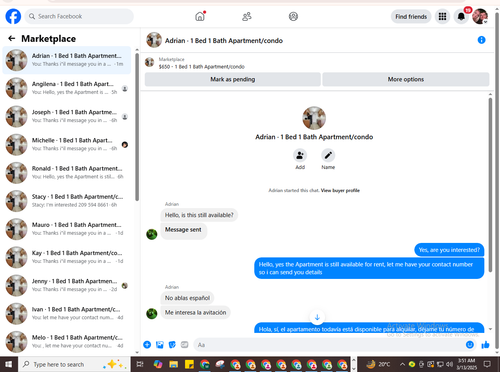This screenshot has height=372, width=500.
Task: Click the Add people icon
Action: (x=300, y=155)
